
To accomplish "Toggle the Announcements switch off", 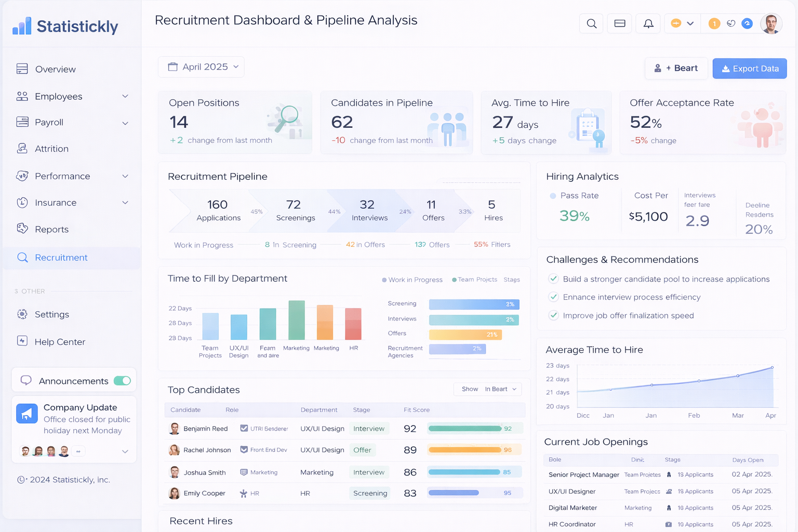I will click(x=123, y=381).
